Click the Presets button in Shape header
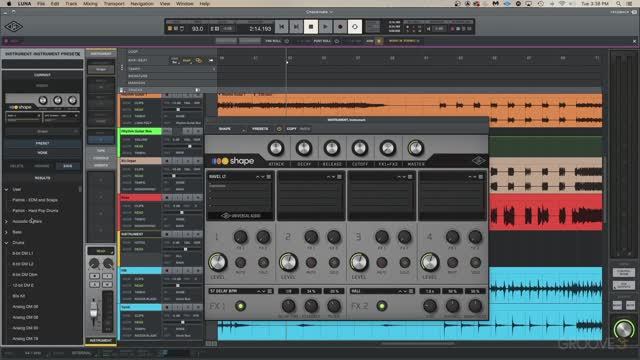The height and width of the screenshot is (360, 640). pos(260,129)
